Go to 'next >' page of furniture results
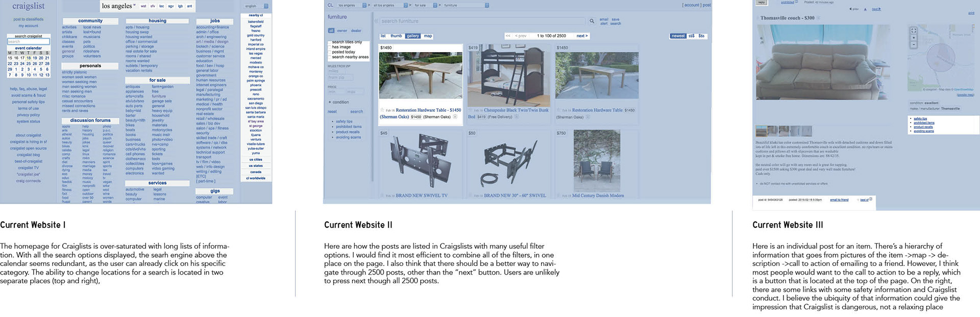Viewport: 980px width, 317px height. pyautogui.click(x=582, y=36)
